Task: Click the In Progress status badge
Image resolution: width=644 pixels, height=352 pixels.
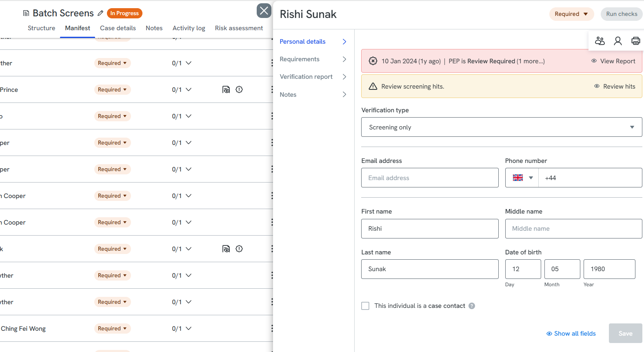Action: pos(124,13)
